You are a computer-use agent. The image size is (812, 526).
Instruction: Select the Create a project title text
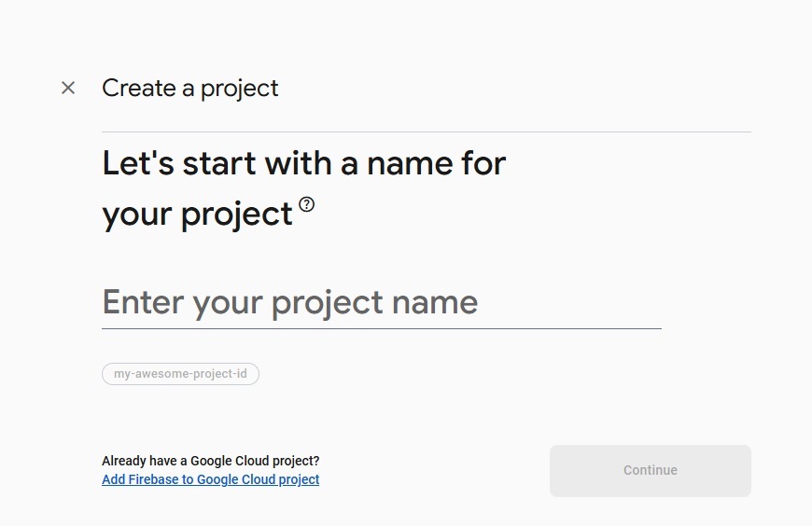(x=190, y=89)
